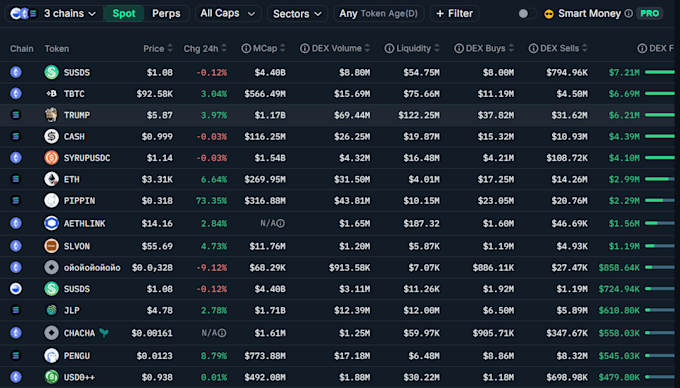
Task: Click the SYRUPUSDC token logo
Action: (x=51, y=157)
